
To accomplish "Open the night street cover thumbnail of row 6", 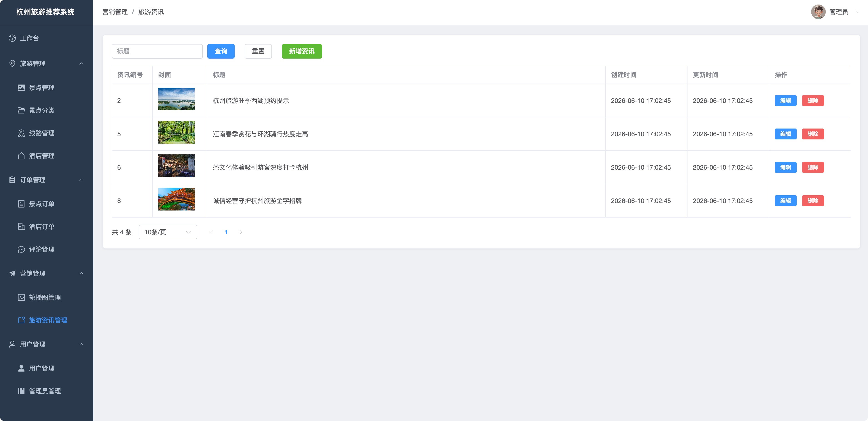I will coord(176,166).
